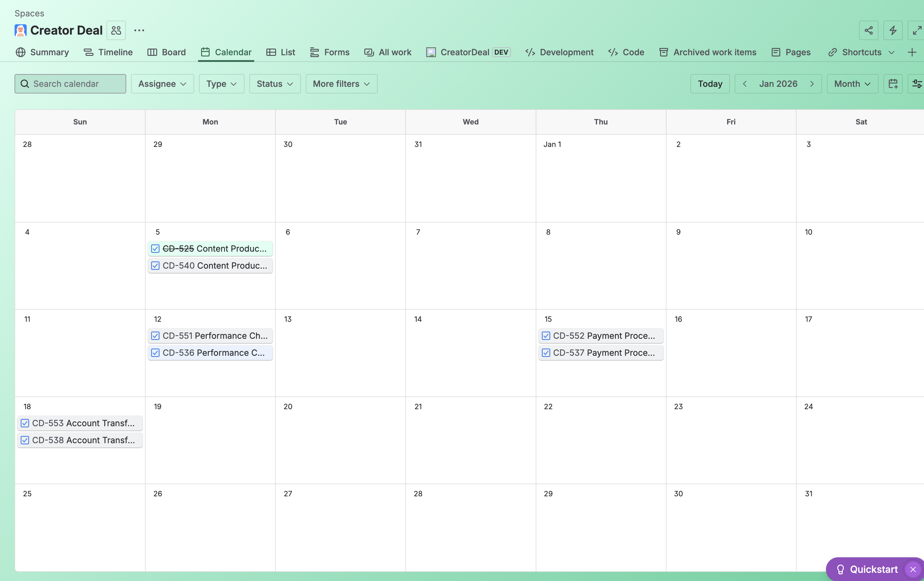924x581 pixels.
Task: Expand the More filters dropdown
Action: (341, 84)
